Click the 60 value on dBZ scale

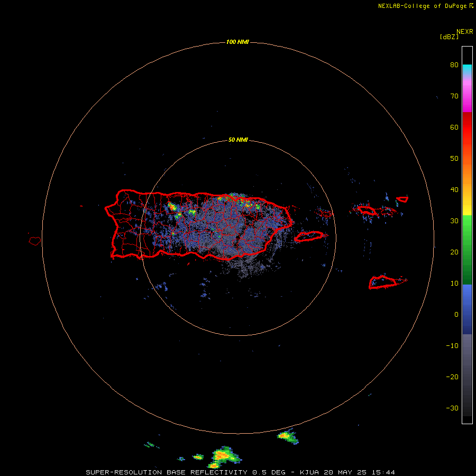click(454, 127)
